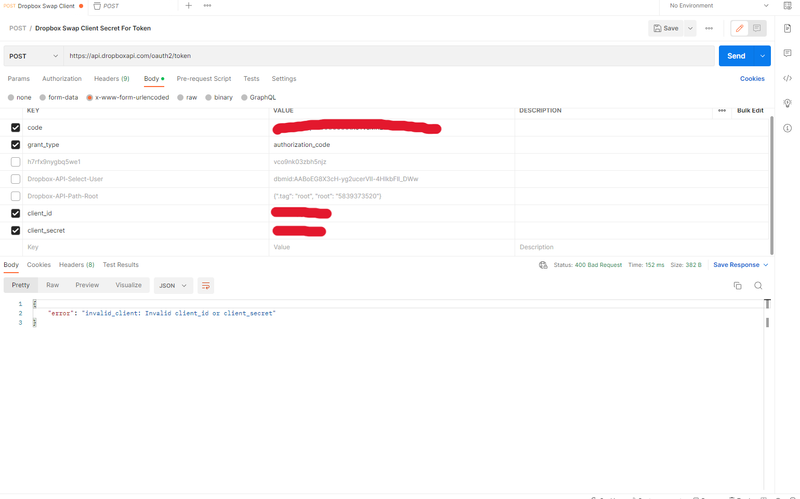Open the Cookies link
800x499 pixels.
752,79
